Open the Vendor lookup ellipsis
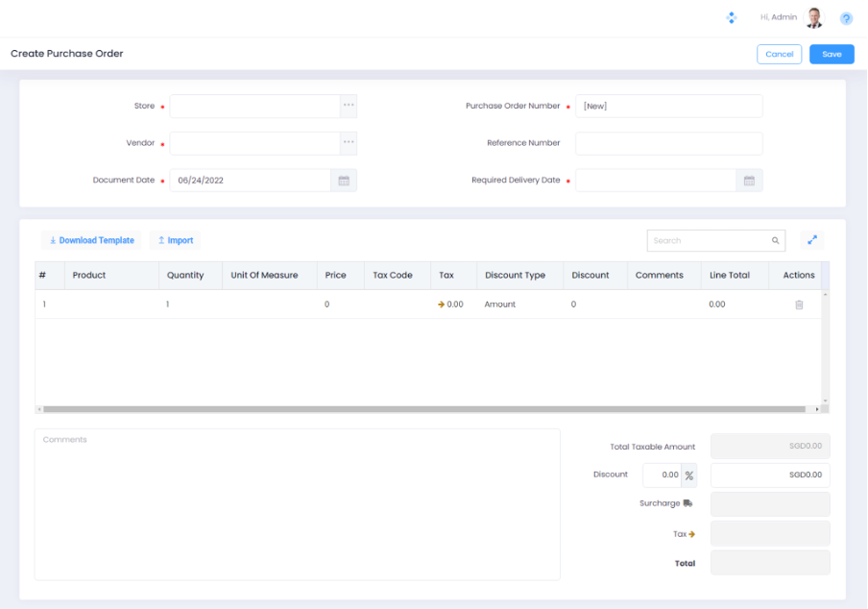 tap(349, 143)
